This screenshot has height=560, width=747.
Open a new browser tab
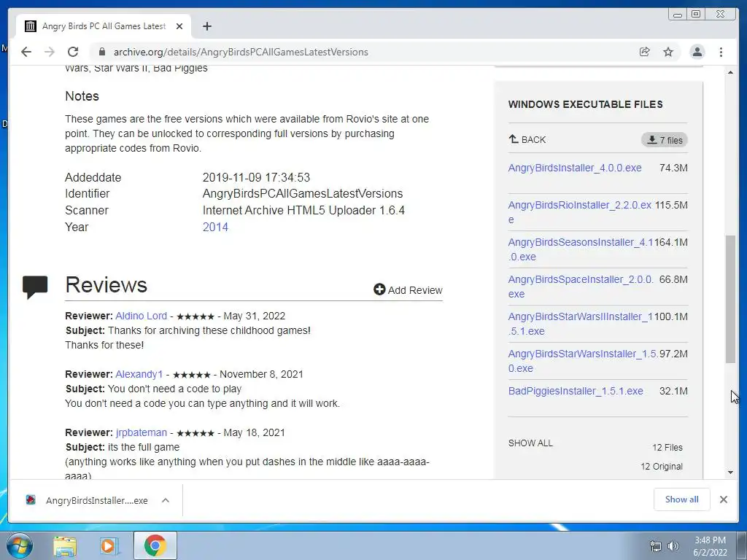(x=206, y=26)
